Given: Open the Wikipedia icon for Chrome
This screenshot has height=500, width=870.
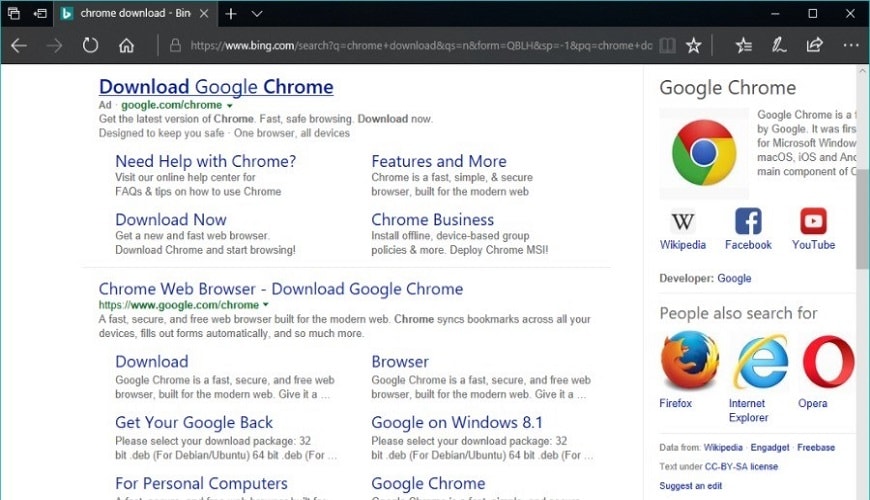Looking at the screenshot, I should coord(683,222).
